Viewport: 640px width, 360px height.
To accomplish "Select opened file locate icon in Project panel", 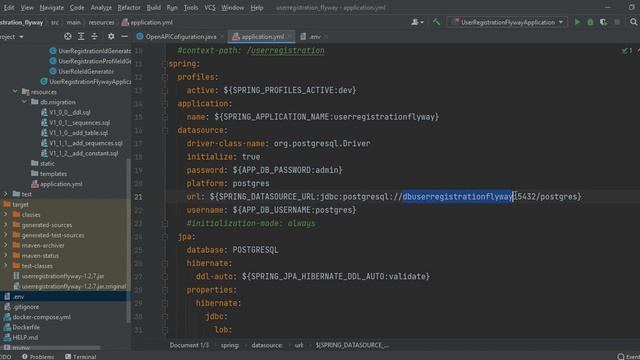I will [68, 37].
